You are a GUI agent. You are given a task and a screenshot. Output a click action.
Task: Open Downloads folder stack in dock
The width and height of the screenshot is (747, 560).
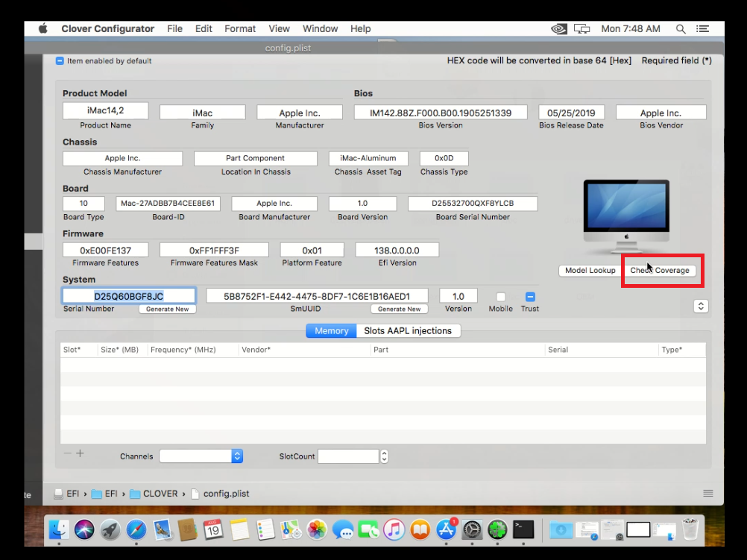coord(561,529)
